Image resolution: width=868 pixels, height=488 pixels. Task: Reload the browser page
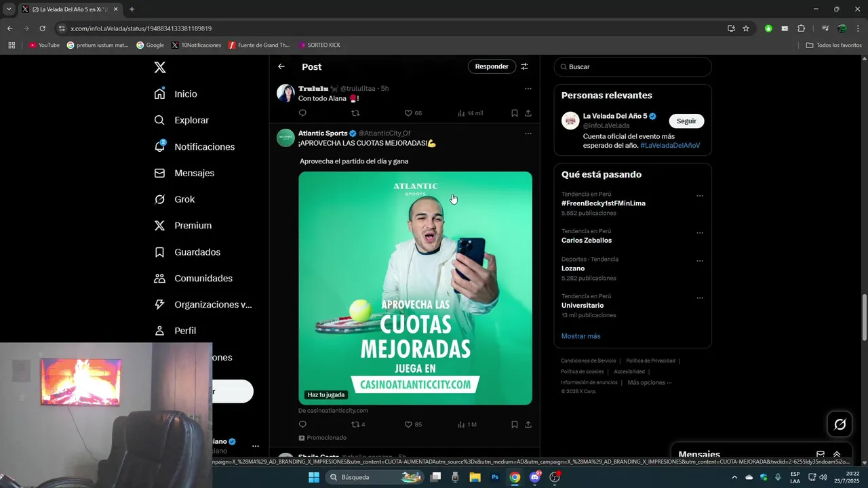coord(42,28)
